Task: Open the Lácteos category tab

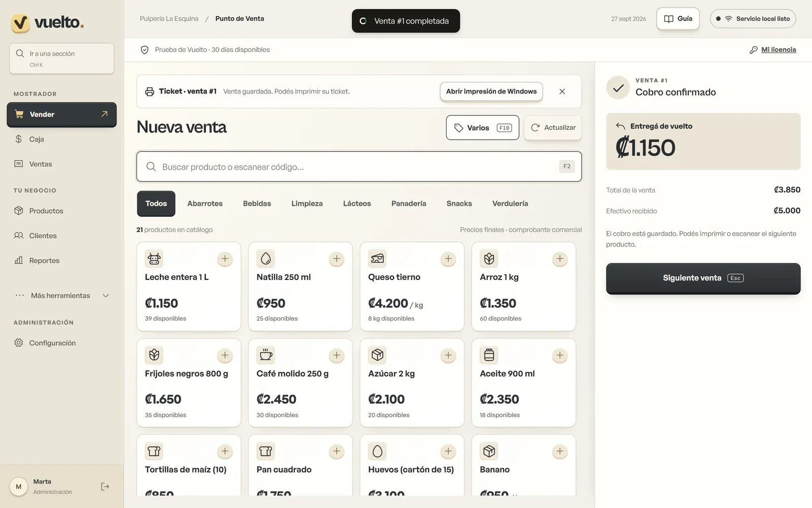Action: pos(357,204)
